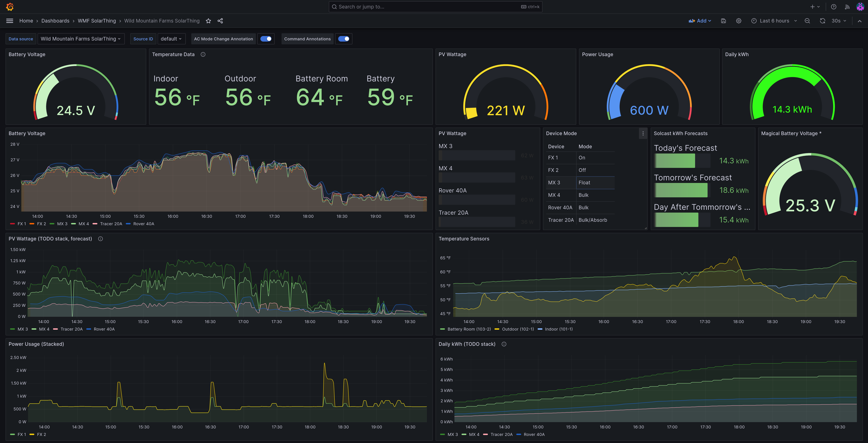This screenshot has width=868, height=443.
Task: Toggle AC Mode Change Annotation switch
Action: click(x=266, y=39)
